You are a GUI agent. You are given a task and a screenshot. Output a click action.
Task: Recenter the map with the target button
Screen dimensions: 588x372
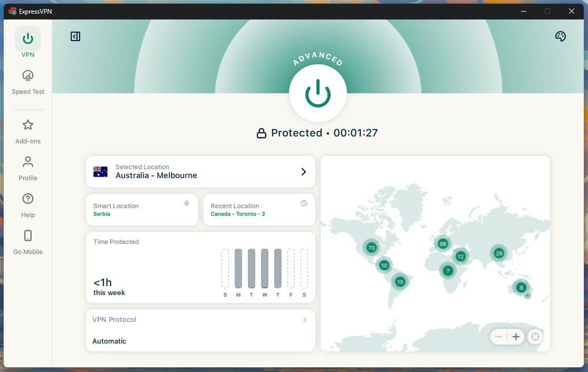click(535, 337)
